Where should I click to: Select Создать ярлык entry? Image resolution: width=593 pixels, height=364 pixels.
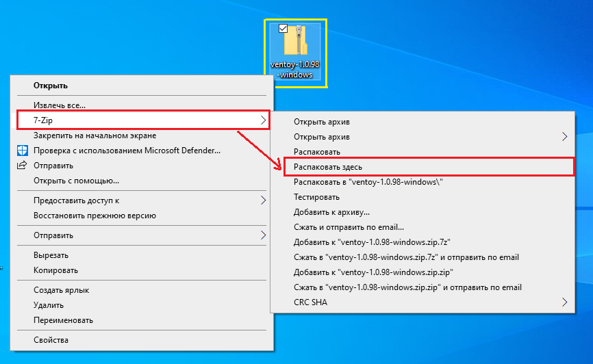[142, 290]
